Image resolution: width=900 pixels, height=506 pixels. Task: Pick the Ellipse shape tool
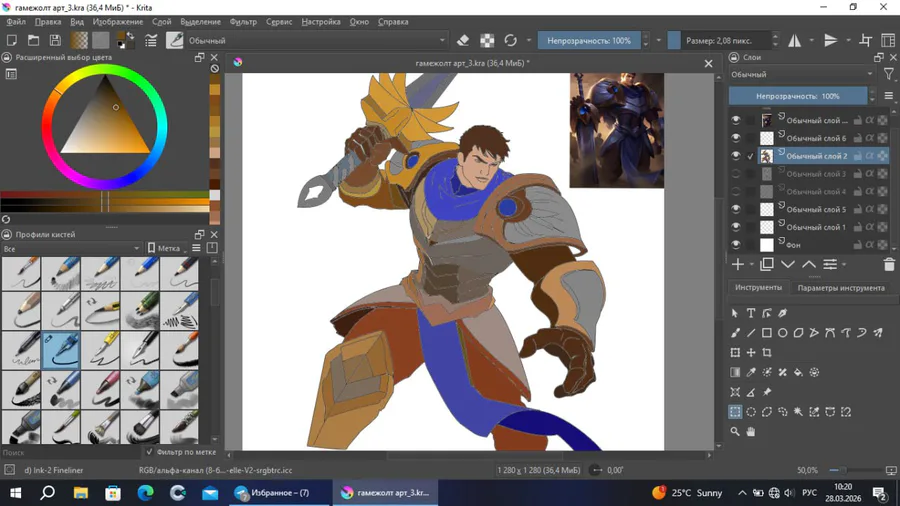(x=783, y=333)
